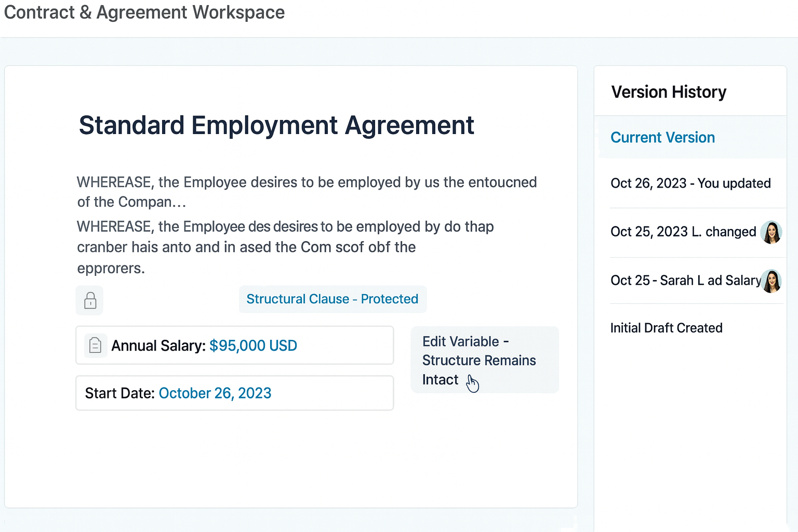Click the document icon beside Annual Salary

pos(95,345)
